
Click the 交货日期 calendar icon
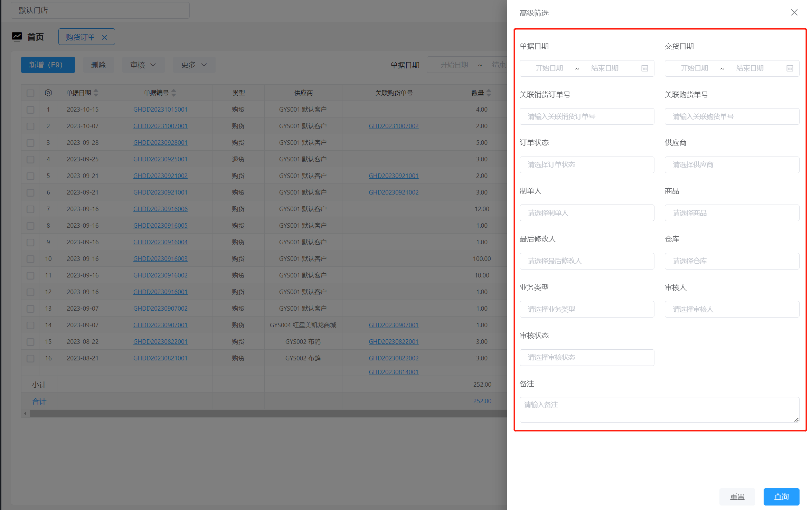790,68
